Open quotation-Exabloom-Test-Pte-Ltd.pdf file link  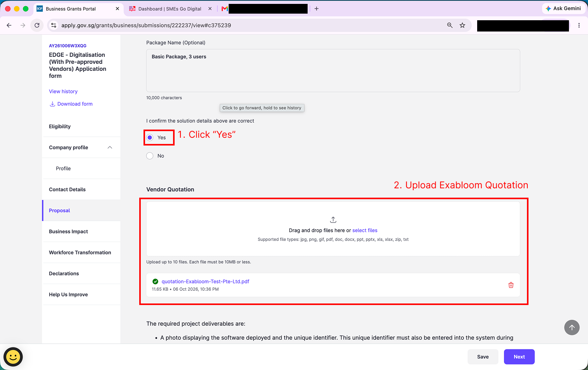click(x=205, y=281)
